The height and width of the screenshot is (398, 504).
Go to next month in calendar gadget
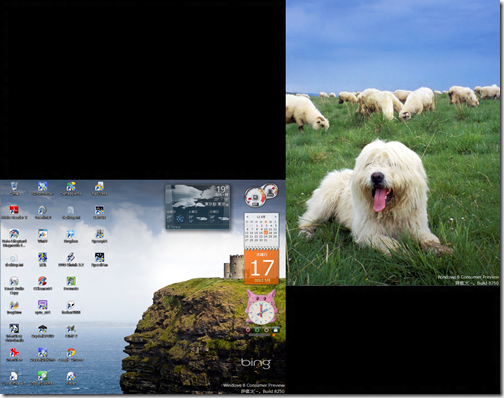276,217
